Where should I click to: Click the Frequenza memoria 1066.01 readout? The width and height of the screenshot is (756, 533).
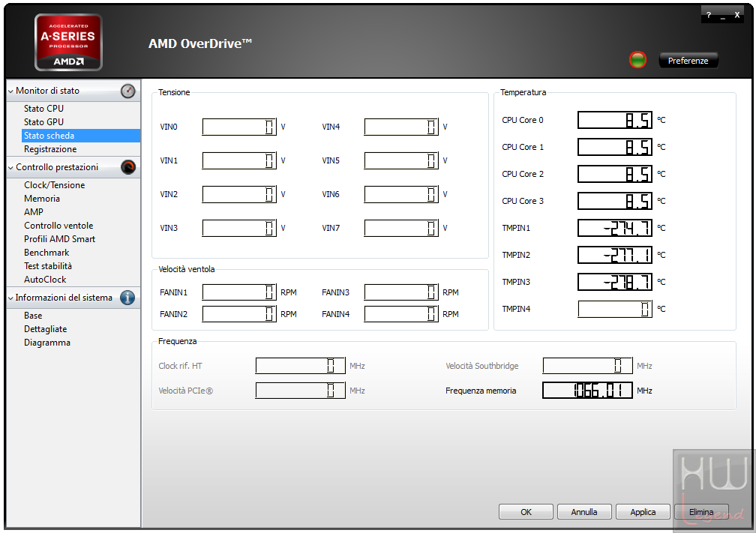tap(587, 391)
